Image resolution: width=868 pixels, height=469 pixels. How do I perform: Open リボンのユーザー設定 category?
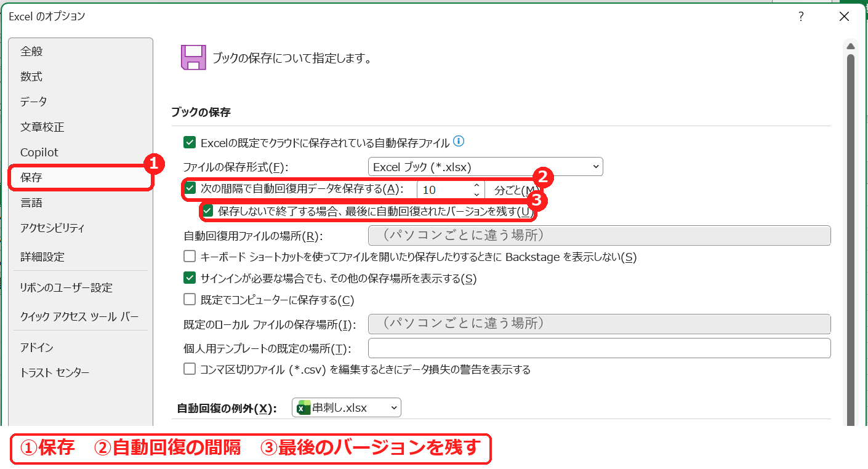tap(81, 288)
